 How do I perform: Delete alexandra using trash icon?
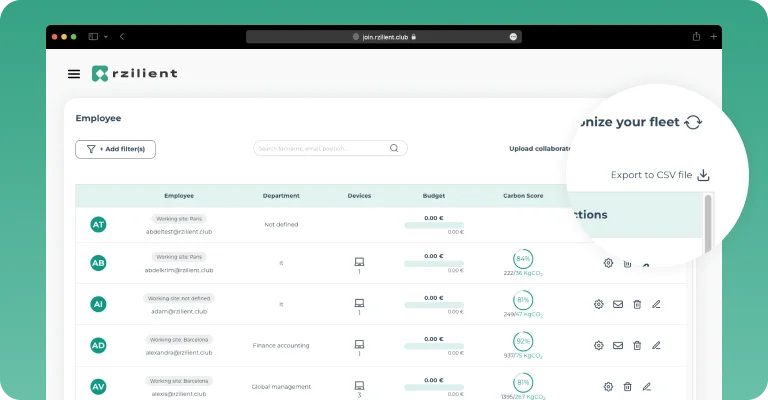[637, 345]
